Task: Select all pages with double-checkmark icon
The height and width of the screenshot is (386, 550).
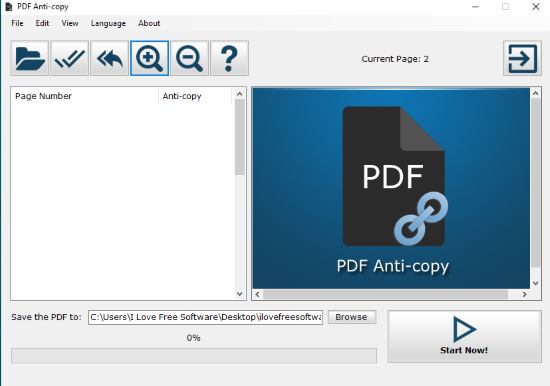Action: point(69,58)
